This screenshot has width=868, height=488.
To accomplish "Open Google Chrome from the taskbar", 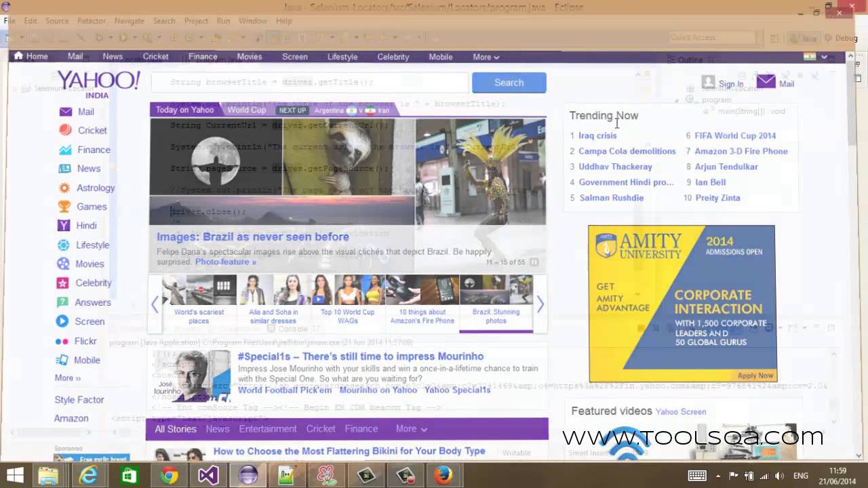I will (x=169, y=476).
